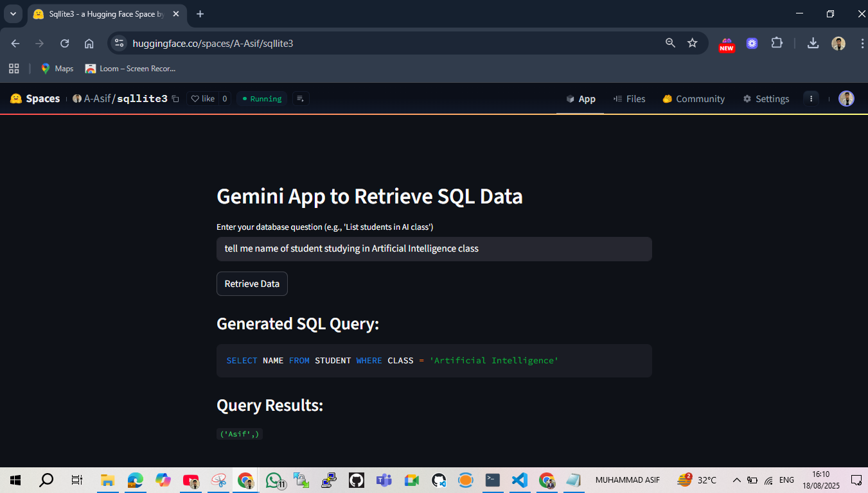This screenshot has width=868, height=493.
Task: View site information icon in address bar
Action: [x=119, y=43]
